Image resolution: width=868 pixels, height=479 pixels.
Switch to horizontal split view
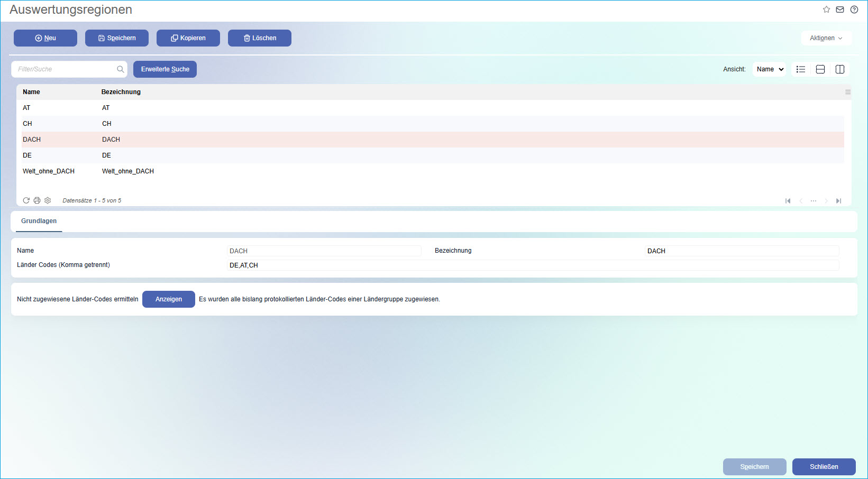click(x=820, y=69)
